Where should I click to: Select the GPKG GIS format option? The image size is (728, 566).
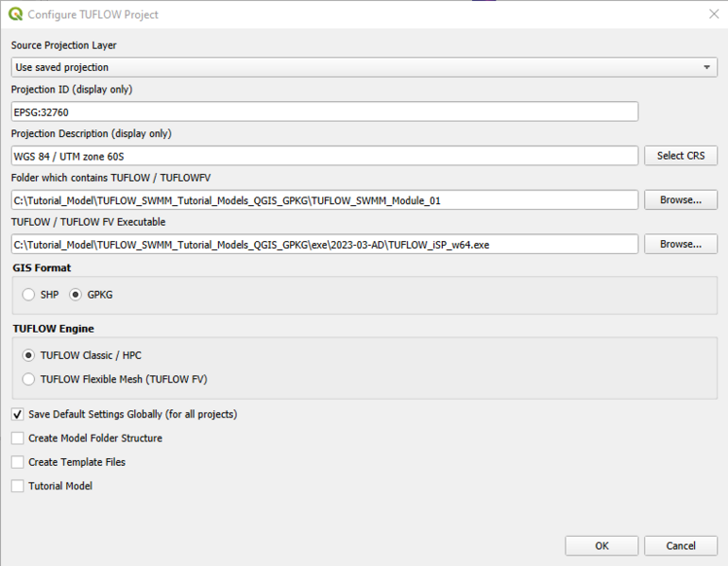point(76,295)
